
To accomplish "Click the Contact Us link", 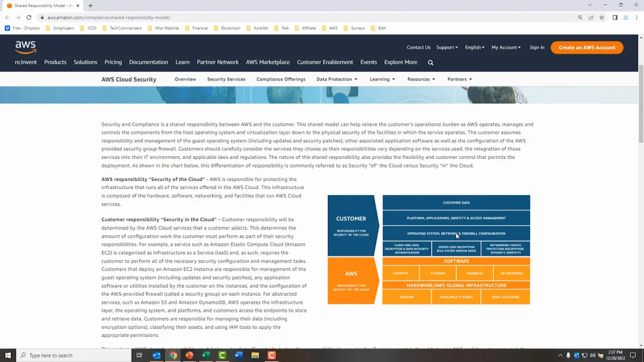I will pos(419,47).
